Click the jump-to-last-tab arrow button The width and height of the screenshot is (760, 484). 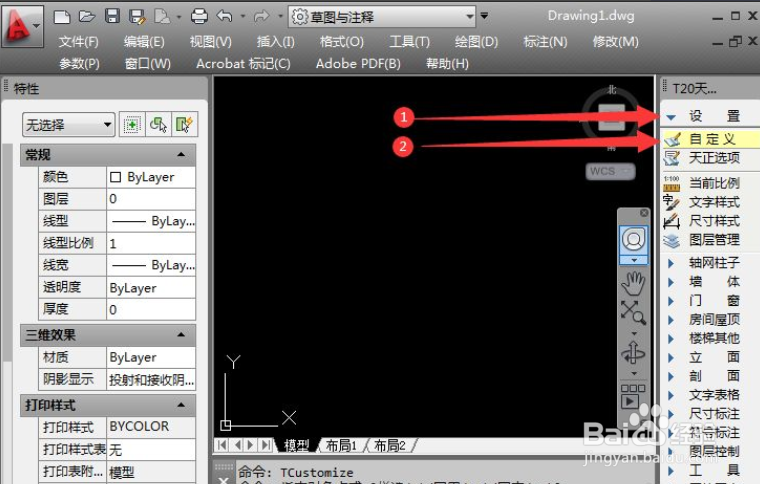[x=267, y=445]
